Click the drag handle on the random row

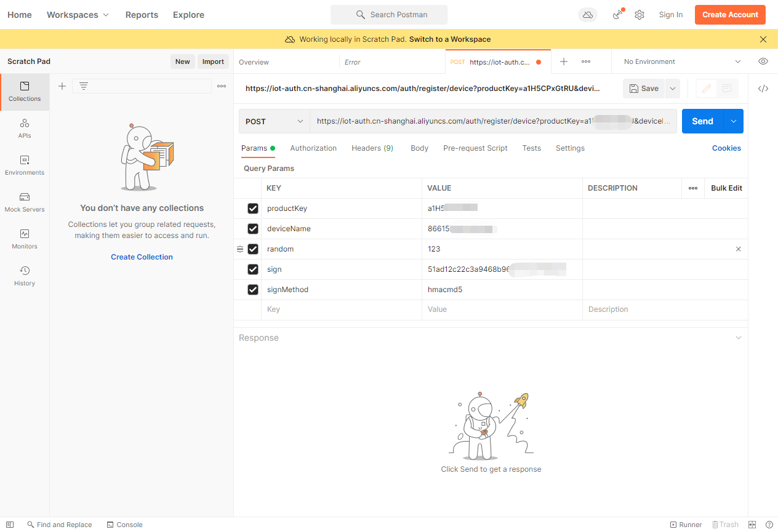[x=240, y=249]
